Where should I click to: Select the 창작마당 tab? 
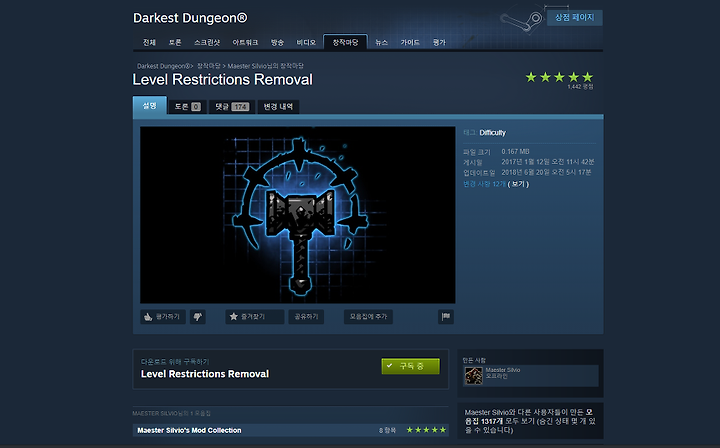345,42
